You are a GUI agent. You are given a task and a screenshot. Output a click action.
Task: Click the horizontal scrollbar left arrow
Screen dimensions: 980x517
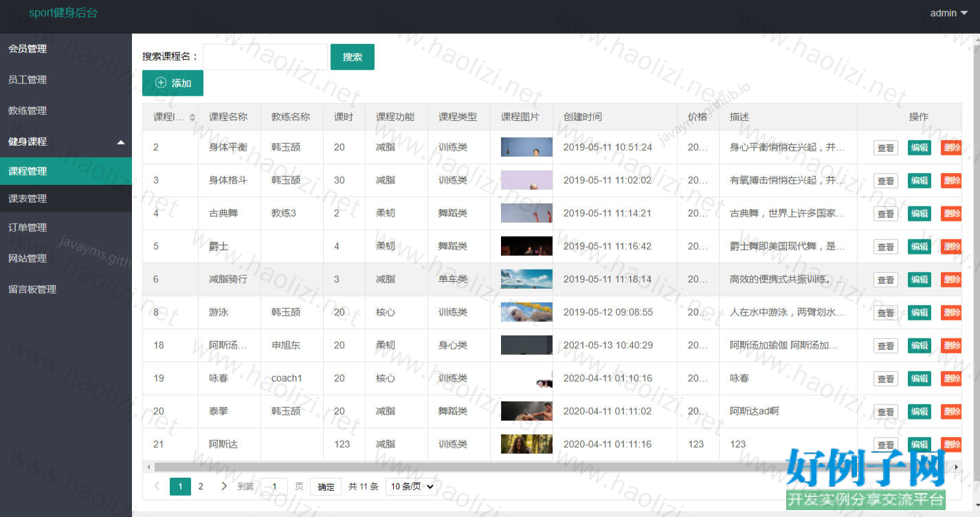pyautogui.click(x=148, y=467)
